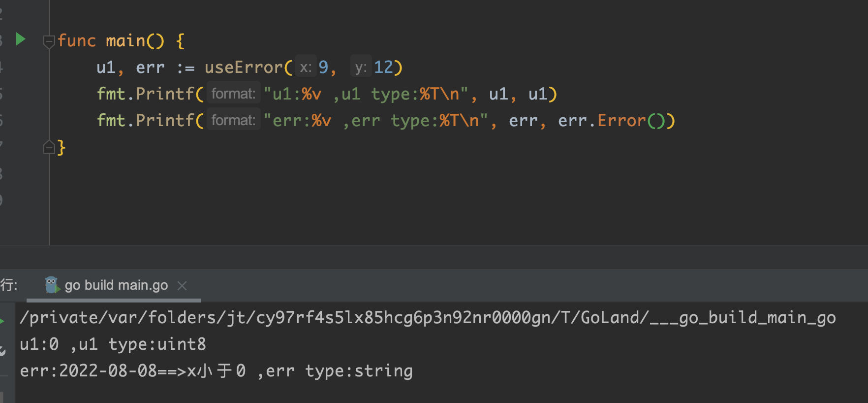
Task: Click the fold end marker at closing brace
Action: coord(49,147)
